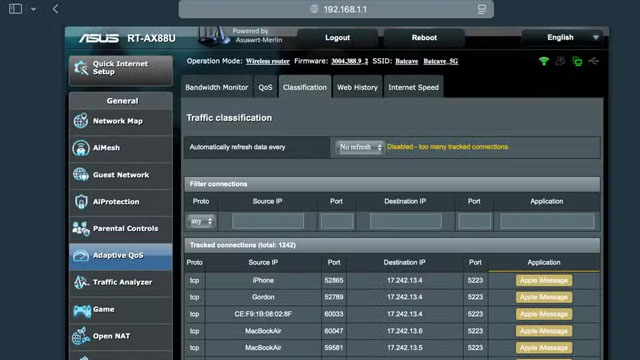The height and width of the screenshot is (360, 640).
Task: Expand browser sidebar chevron menu
Action: [33, 9]
